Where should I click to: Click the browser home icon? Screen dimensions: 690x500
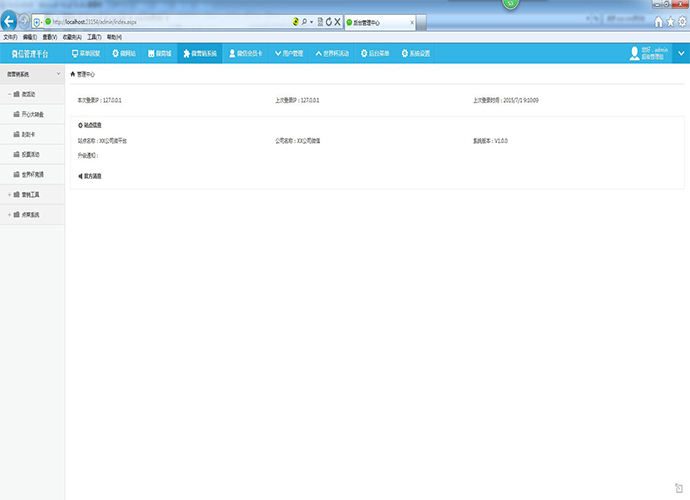658,22
